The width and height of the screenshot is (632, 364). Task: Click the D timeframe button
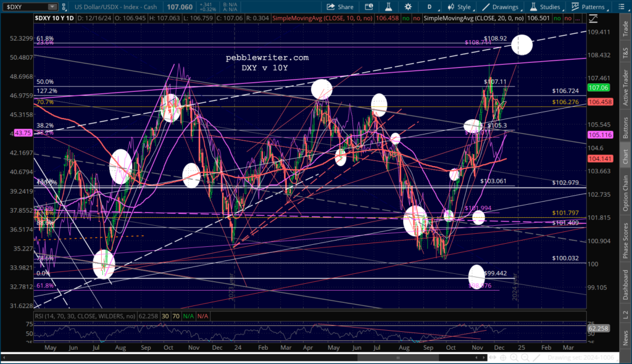(x=429, y=7)
